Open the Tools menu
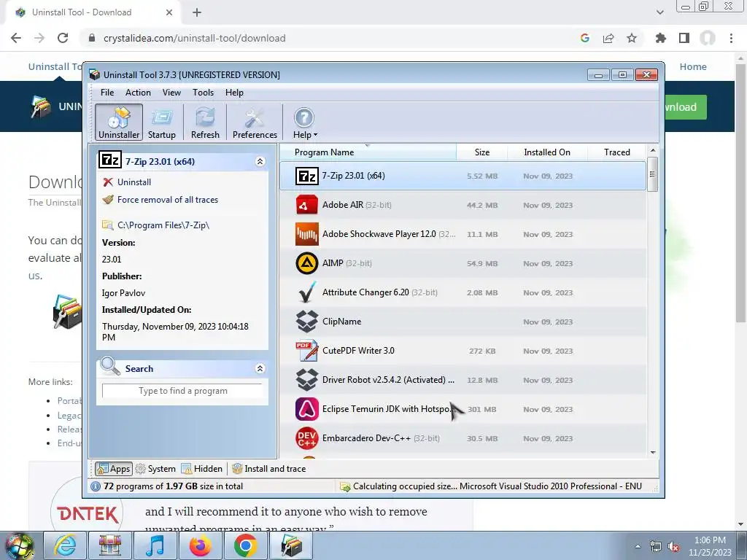 coord(203,93)
